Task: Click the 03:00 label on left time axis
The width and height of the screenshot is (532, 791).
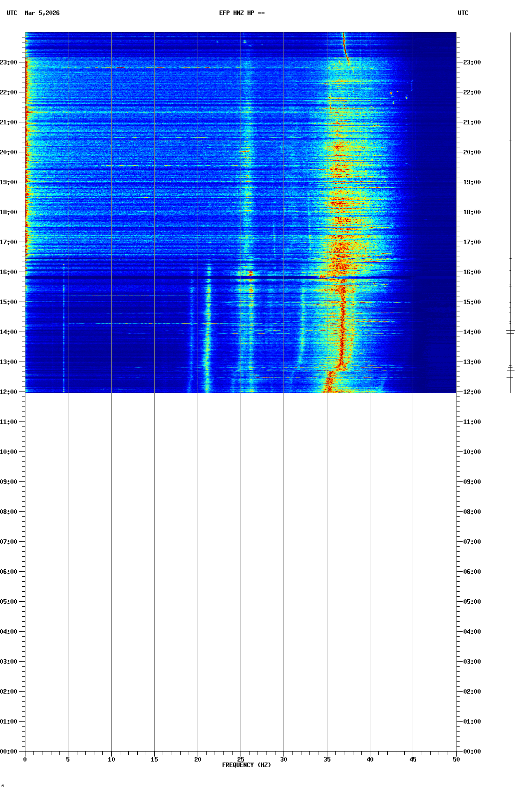Action: (x=8, y=662)
